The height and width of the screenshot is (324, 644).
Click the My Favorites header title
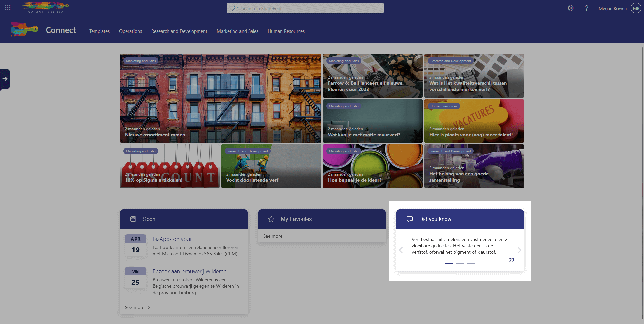point(296,219)
